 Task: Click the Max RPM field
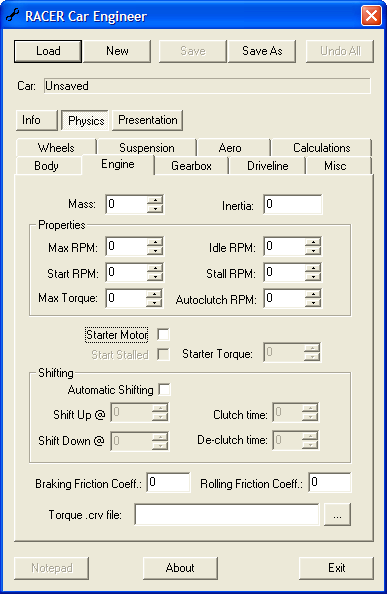point(127,246)
